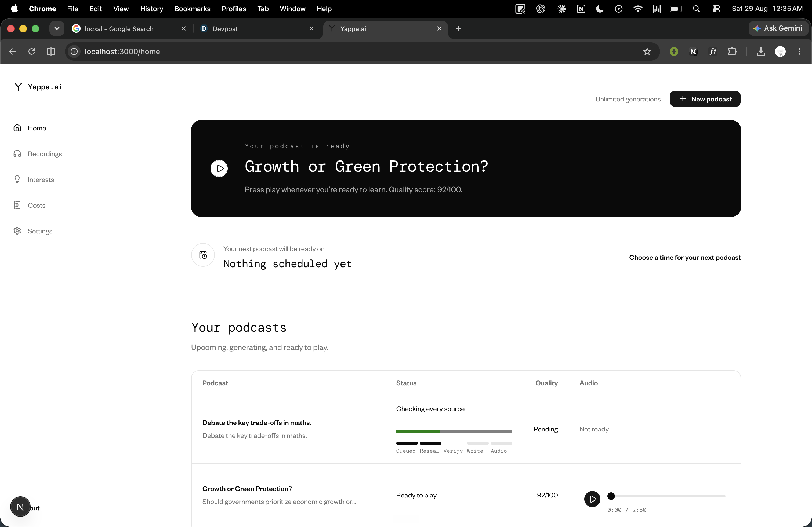Click the Checking every source progress bar
The height and width of the screenshot is (527, 812).
pyautogui.click(x=454, y=431)
